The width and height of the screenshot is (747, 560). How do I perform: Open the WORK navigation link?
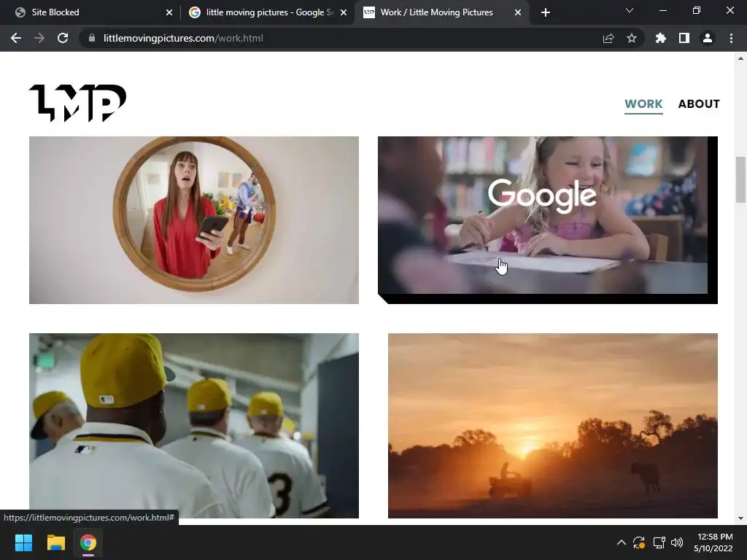(x=643, y=104)
